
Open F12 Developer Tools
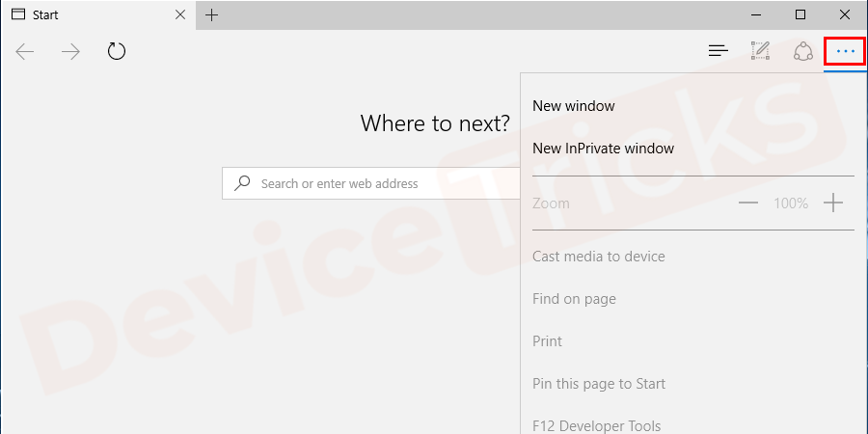point(596,426)
